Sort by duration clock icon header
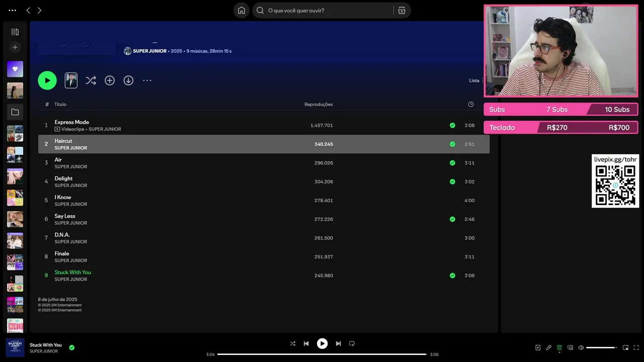Screen dimensions: 644x362 coord(471,104)
